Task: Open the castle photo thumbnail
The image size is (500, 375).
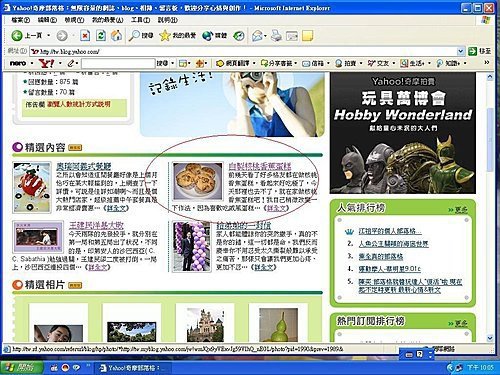Action: coord(205,325)
